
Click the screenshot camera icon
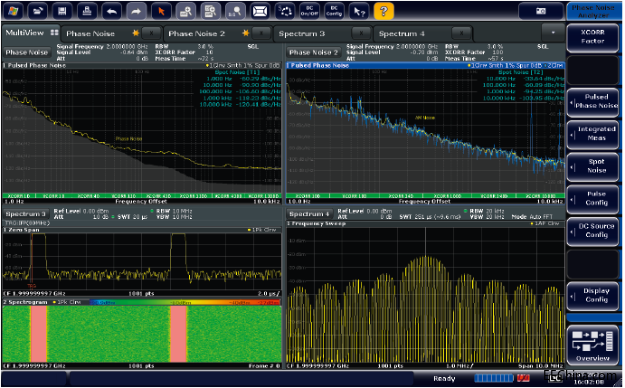(541, 11)
